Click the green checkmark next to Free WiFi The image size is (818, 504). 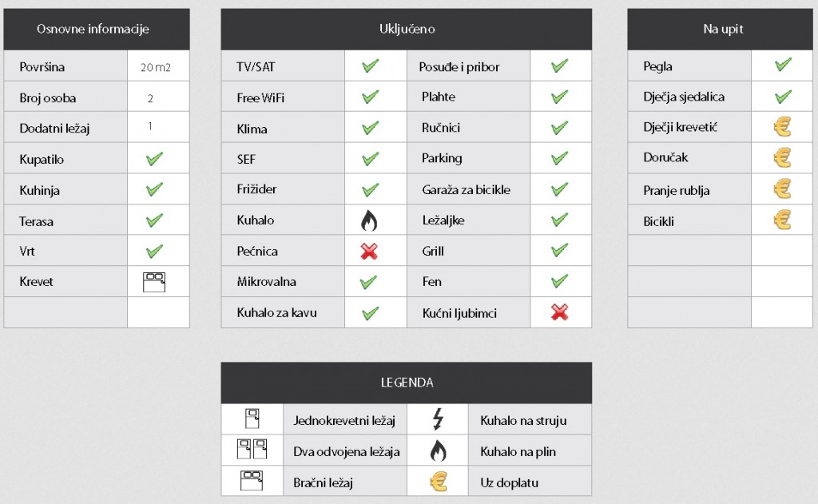(x=370, y=97)
